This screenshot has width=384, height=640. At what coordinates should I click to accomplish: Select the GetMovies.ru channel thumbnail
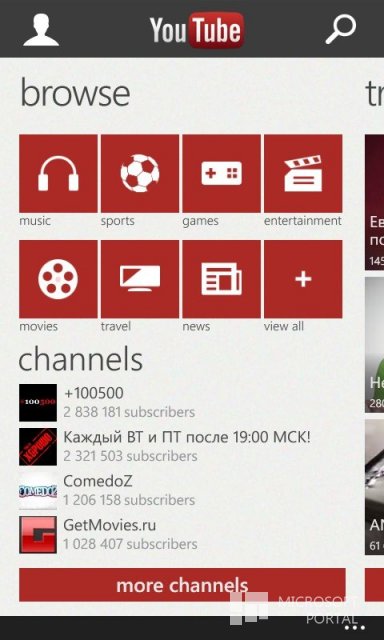point(38,535)
